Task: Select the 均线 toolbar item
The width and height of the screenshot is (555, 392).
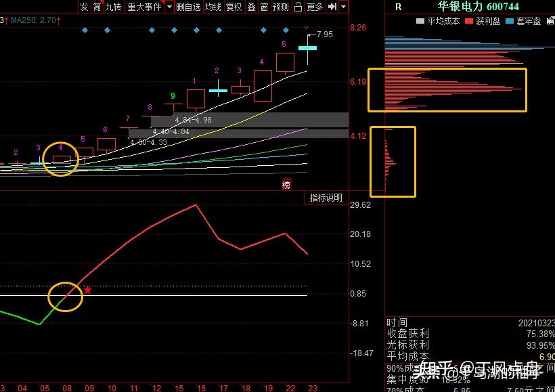Action: pyautogui.click(x=213, y=7)
